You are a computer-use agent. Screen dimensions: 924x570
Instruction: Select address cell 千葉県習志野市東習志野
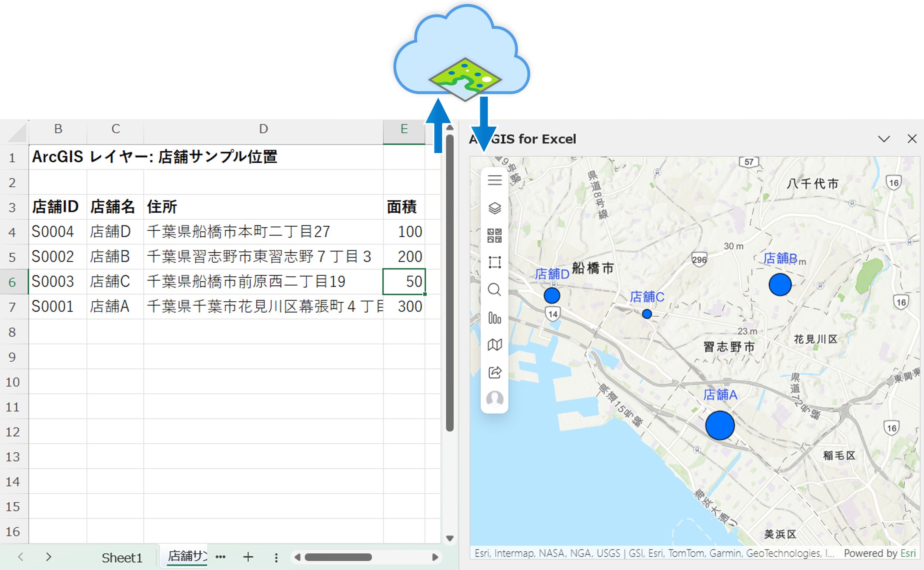coord(263,256)
